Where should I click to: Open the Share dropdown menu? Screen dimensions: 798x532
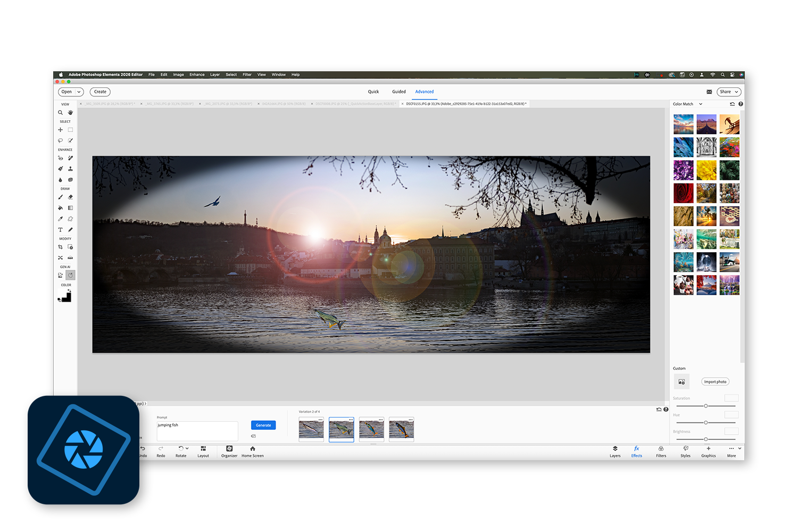point(728,92)
